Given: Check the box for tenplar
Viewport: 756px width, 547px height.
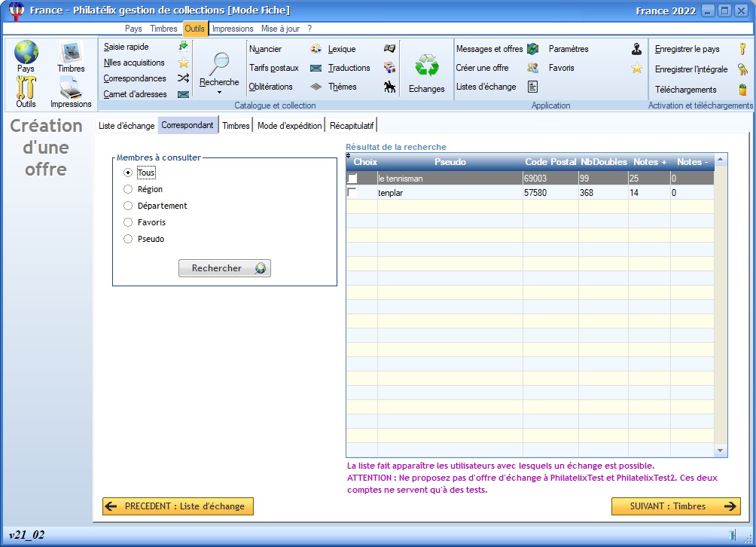Looking at the screenshot, I should tap(352, 192).
